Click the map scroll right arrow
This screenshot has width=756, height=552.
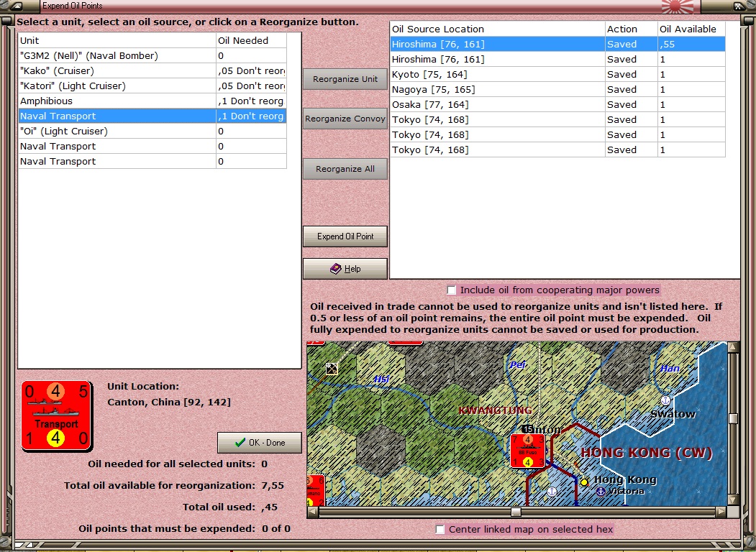[x=721, y=512]
